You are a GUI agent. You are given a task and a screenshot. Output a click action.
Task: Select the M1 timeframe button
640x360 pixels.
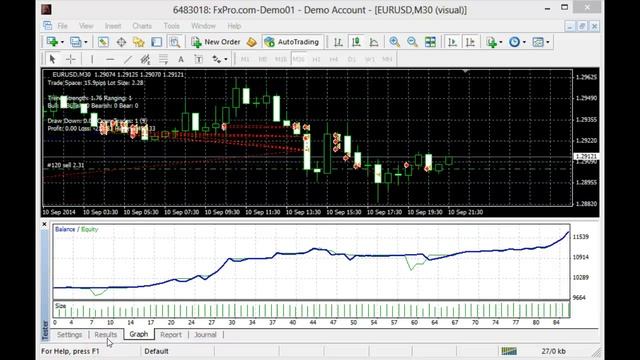[245, 59]
